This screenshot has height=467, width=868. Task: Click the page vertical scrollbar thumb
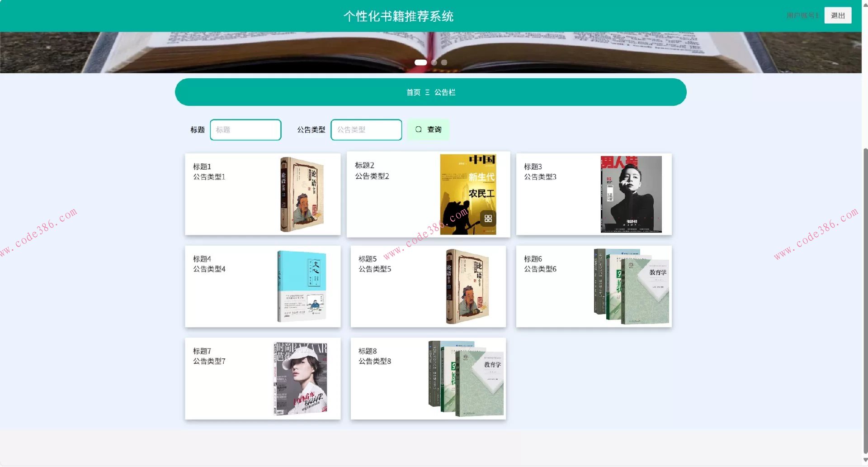click(865, 299)
